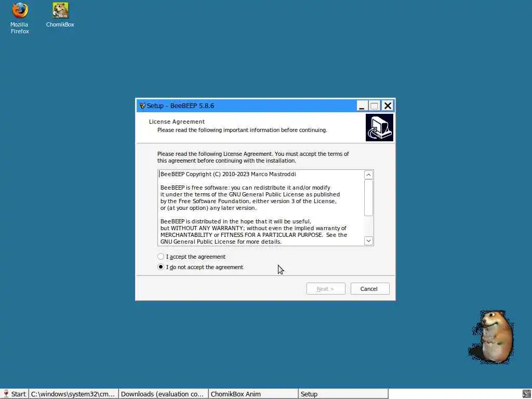Image resolution: width=532 pixels, height=399 pixels.
Task: Click the 'Setup - BeeBEEP 5.8.6' title bar text
Action: 180,106
